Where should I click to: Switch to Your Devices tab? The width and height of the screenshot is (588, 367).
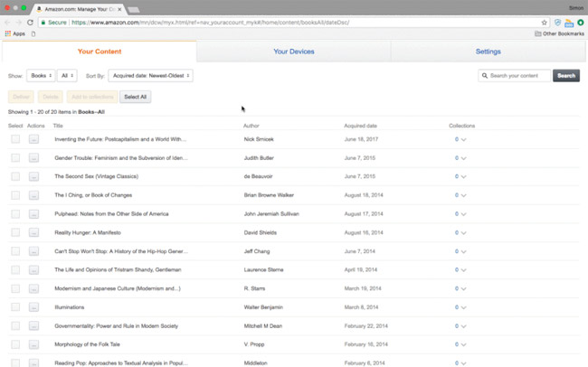pos(294,52)
